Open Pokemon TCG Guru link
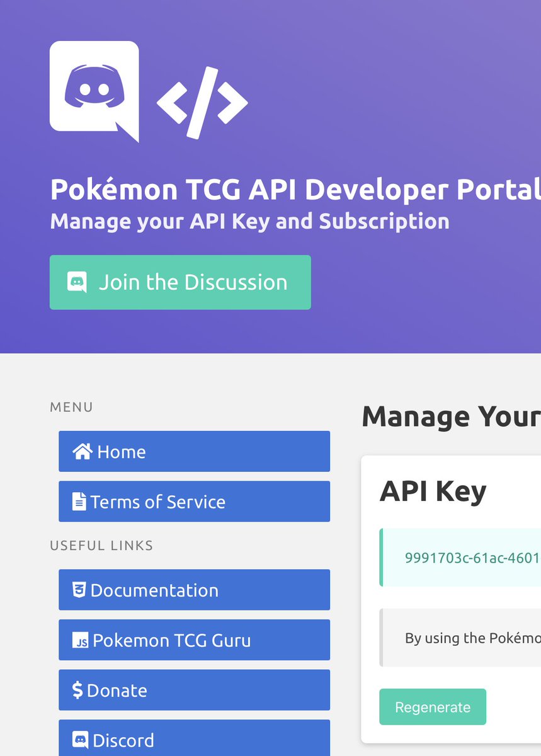 (x=194, y=640)
